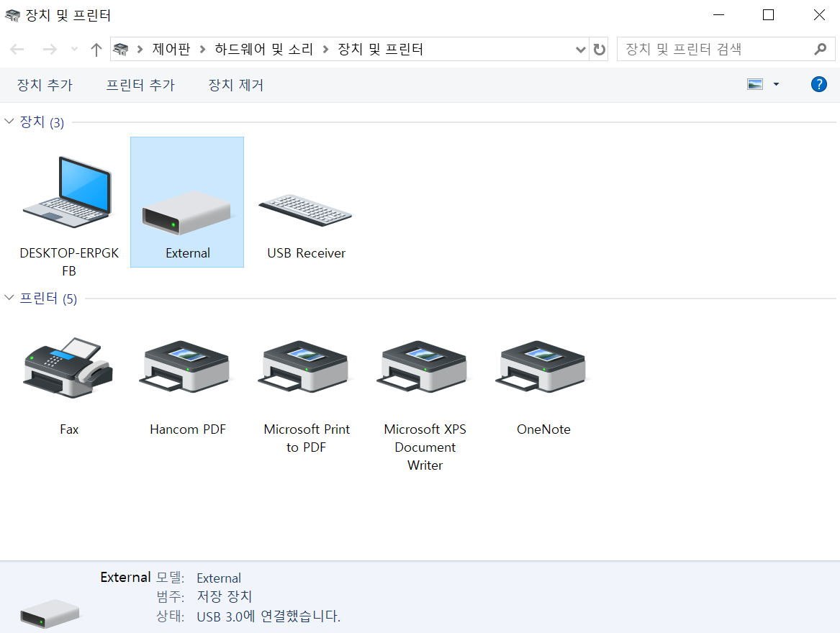Viewport: 840px width, 633px height.
Task: Collapse the 프린터 (5) group
Action: pyautogui.click(x=9, y=298)
